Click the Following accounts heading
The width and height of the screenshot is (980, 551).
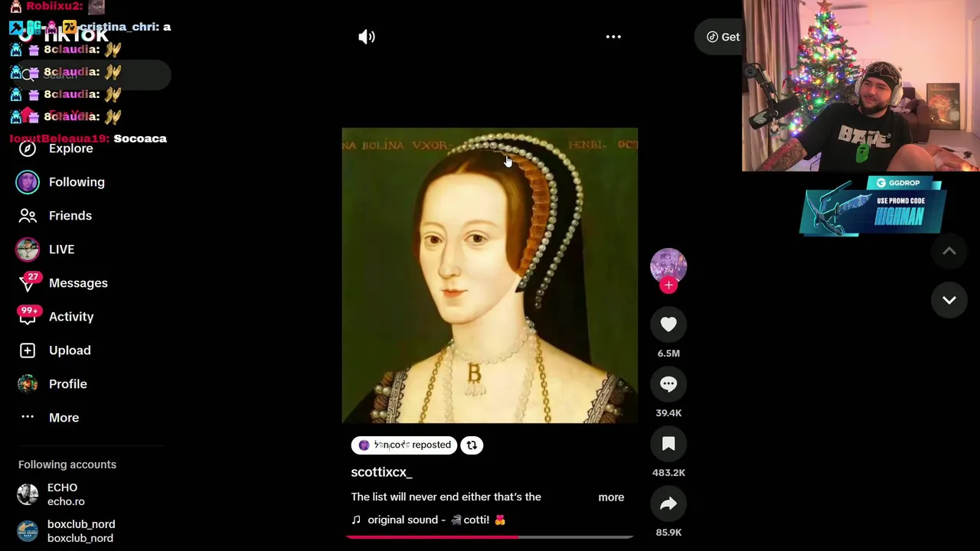tap(67, 465)
